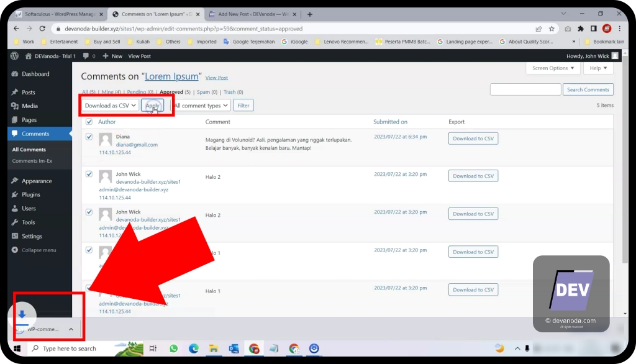Open the Buy and Sell bookmark folder
This screenshot has width=636, height=364.
[102, 42]
